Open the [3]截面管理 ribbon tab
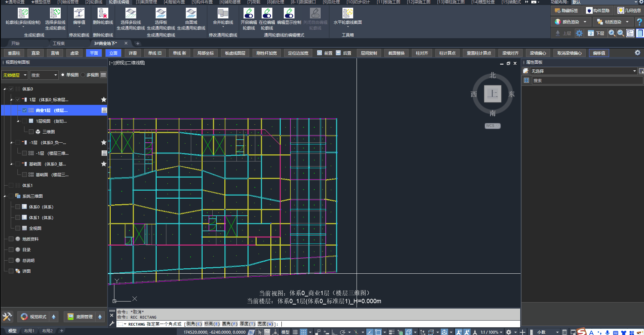644x335 pixels. [x=146, y=2]
